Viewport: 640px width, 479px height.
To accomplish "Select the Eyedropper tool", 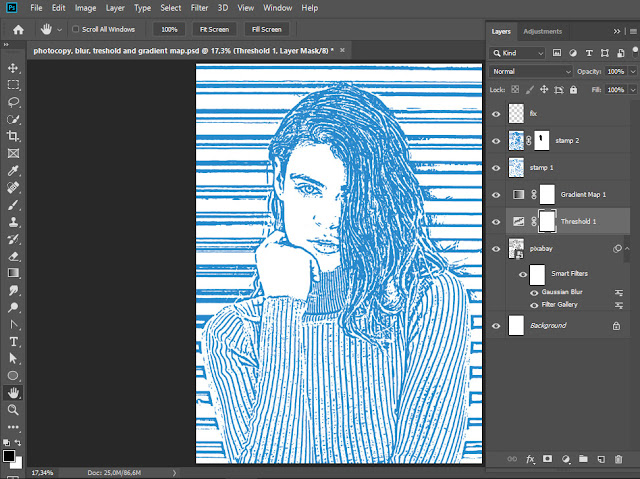I will click(13, 171).
